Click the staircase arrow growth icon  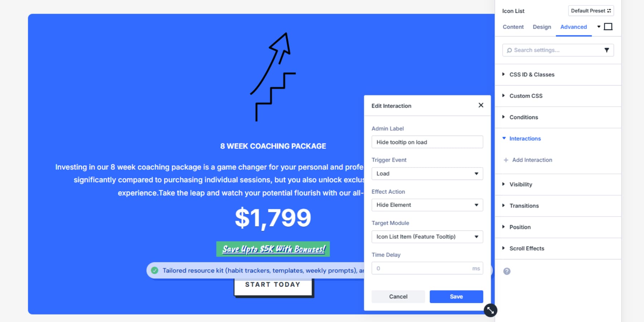(x=273, y=77)
